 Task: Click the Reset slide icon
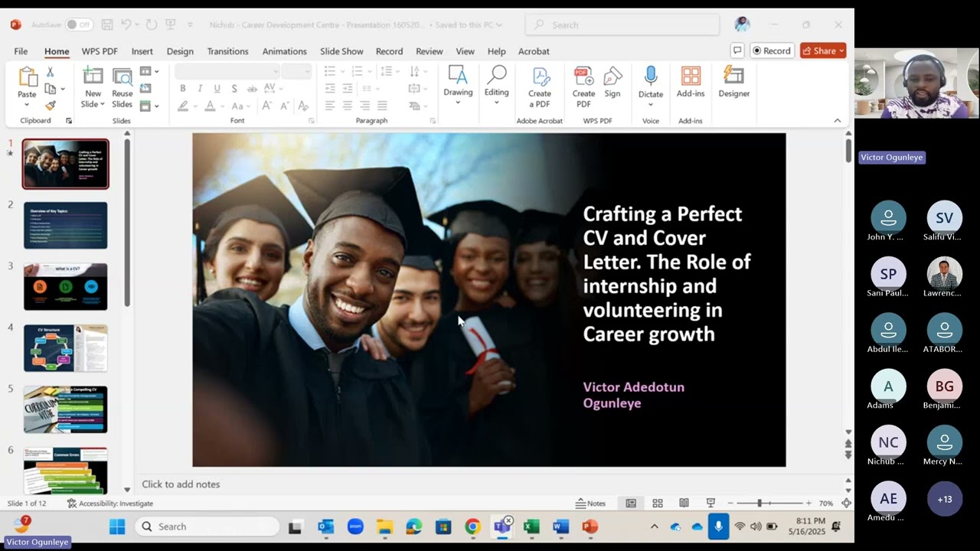pyautogui.click(x=145, y=89)
